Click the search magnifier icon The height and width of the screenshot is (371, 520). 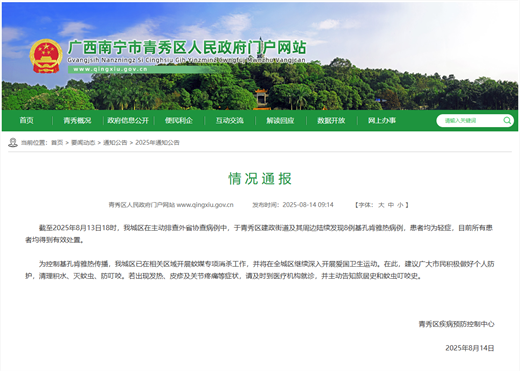coord(507,120)
